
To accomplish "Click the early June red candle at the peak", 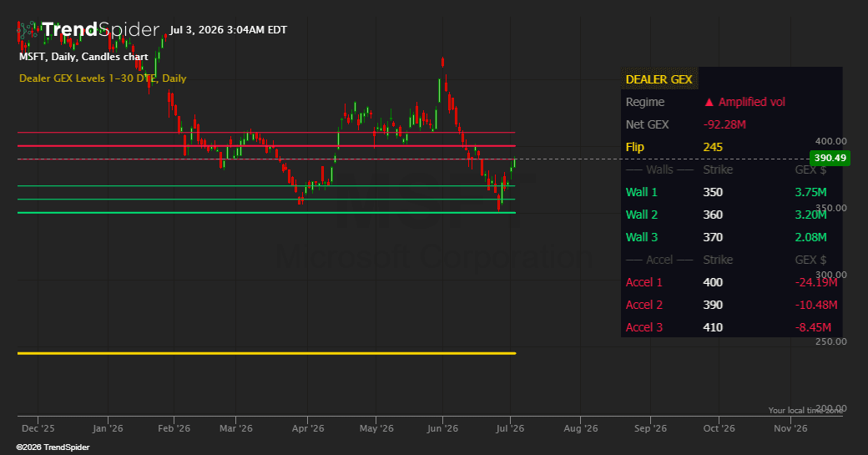I will tap(442, 62).
